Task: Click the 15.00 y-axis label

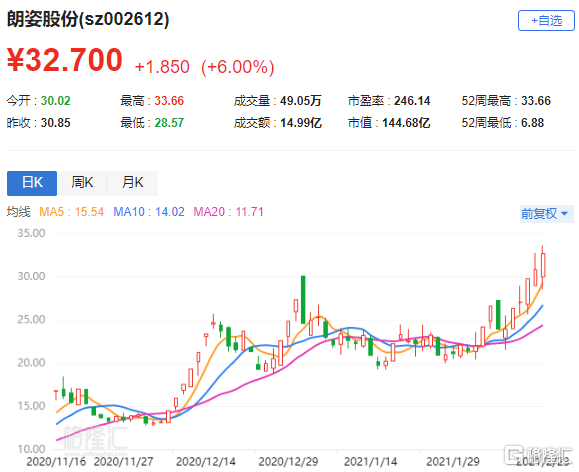Action: [31, 406]
